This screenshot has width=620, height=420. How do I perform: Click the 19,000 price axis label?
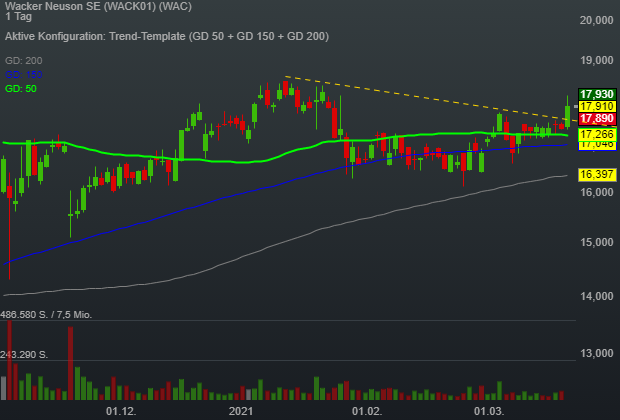click(x=596, y=60)
